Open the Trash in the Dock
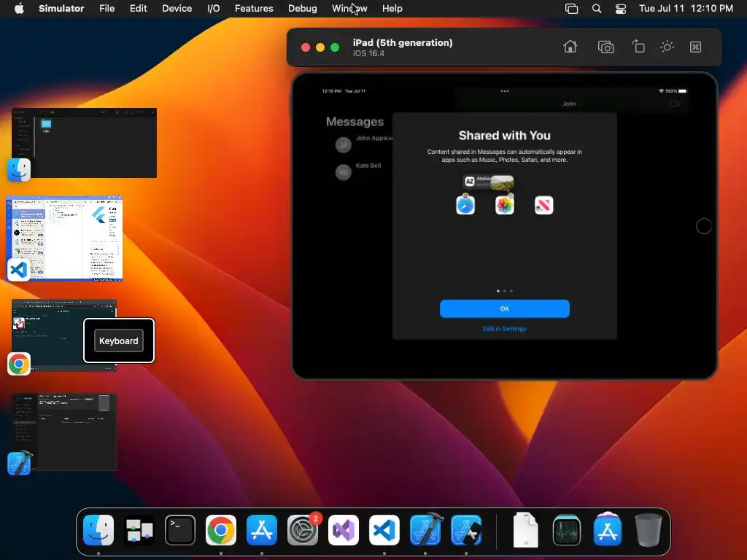The height and width of the screenshot is (560, 747). pos(649,530)
